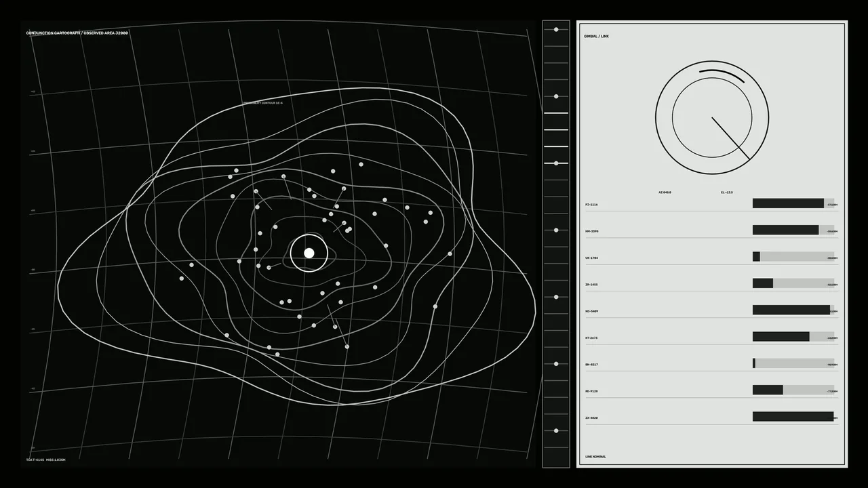Select the KT-2673 link signal bar

tap(793, 337)
